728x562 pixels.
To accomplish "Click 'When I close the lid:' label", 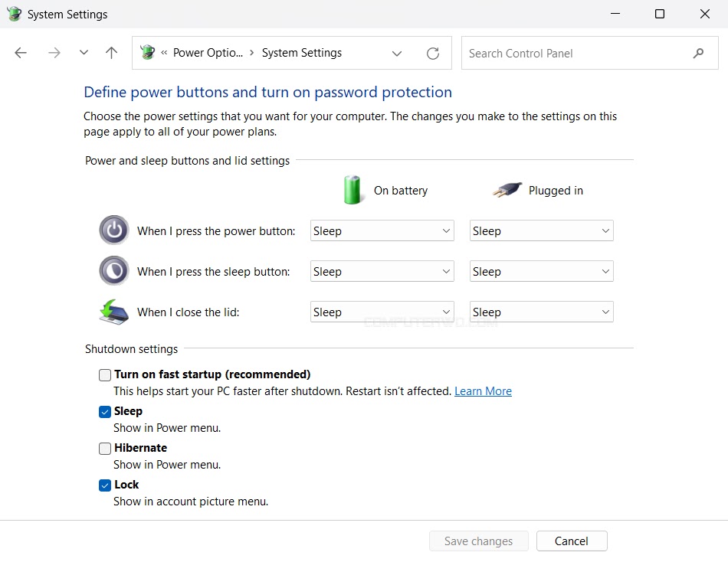I will (188, 312).
